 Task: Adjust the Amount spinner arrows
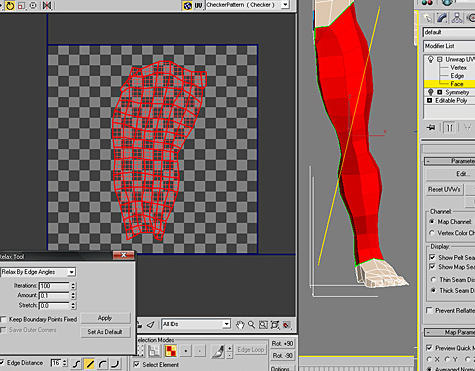coord(73,296)
